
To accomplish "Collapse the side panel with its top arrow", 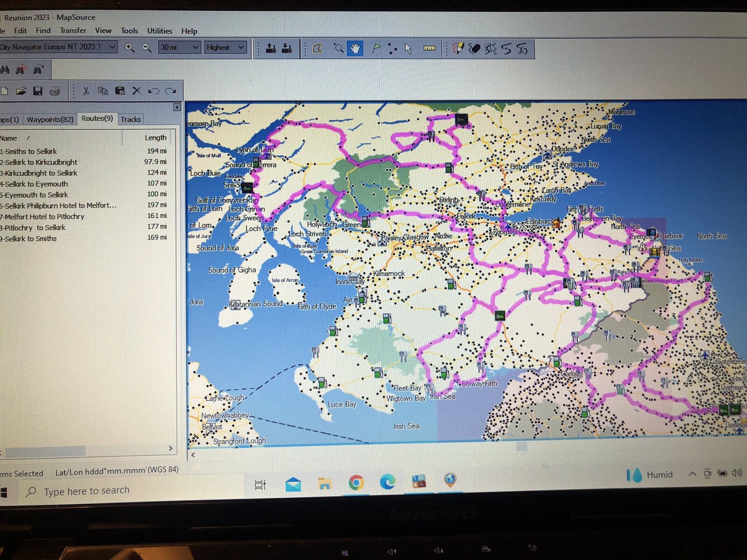I will point(177,107).
